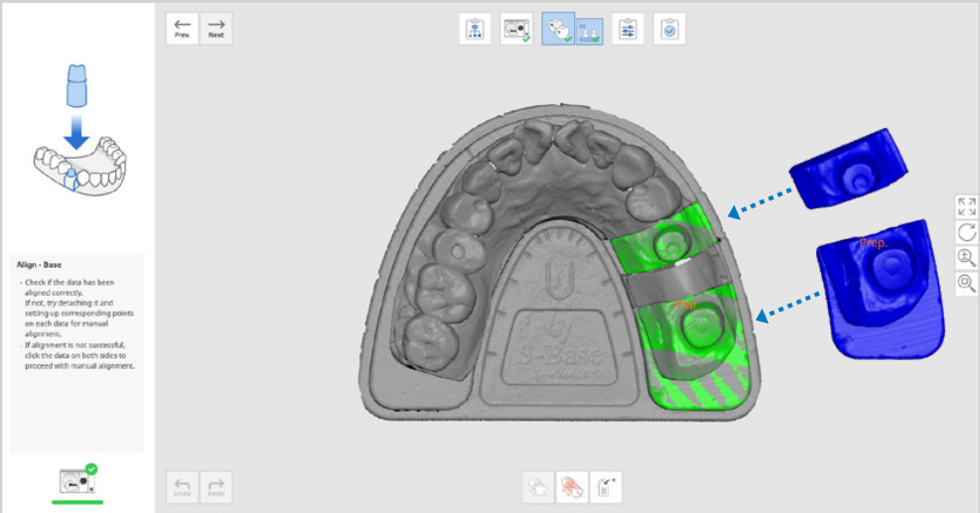Click the fit-to-screen expand arrows icon

click(966, 206)
